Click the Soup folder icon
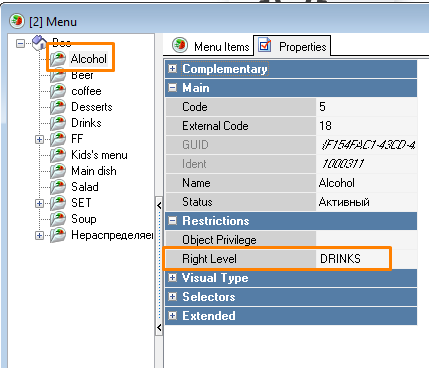This screenshot has width=429, height=368. tap(58, 219)
